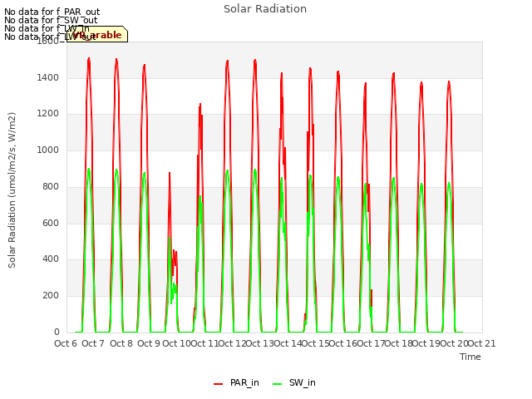Screen dimensions: 532x399
Task: Click the green SW_in legend color marker
Action: tap(277, 384)
